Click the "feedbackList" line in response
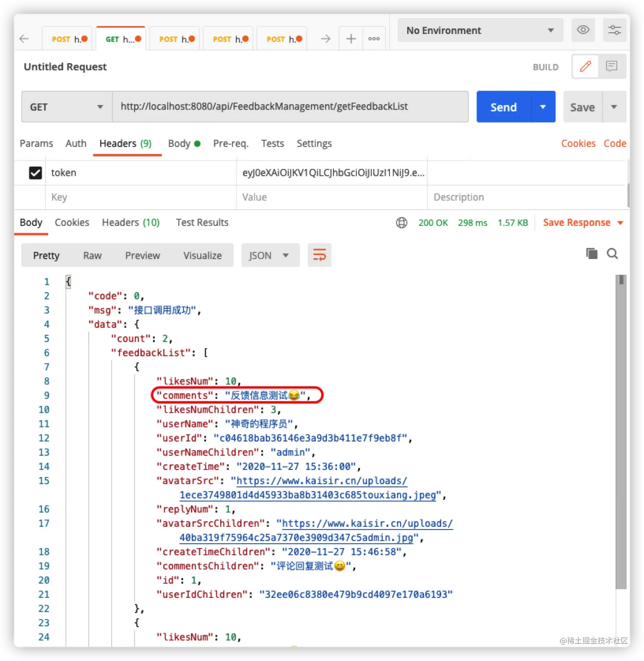The image size is (644, 661). (159, 352)
